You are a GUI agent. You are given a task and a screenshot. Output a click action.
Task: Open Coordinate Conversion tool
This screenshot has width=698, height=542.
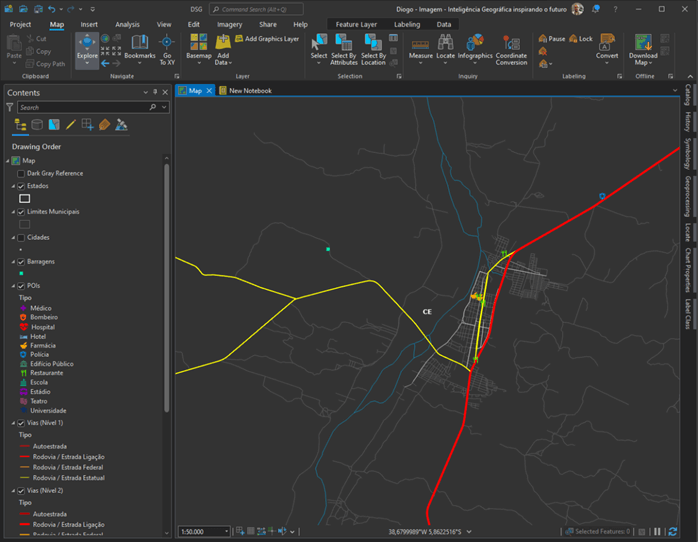511,44
